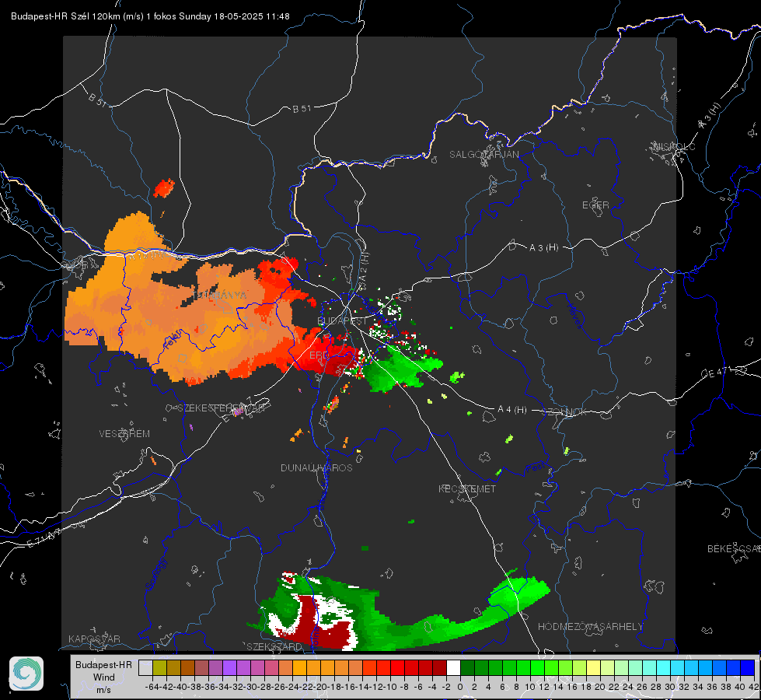Click the Wind label in the legend
The width and height of the screenshot is (761, 700).
click(x=104, y=677)
